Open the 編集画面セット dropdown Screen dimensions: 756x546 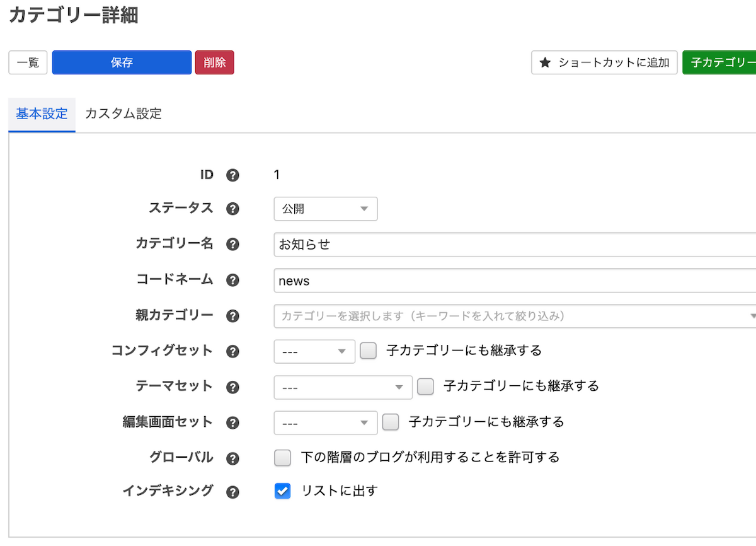(325, 423)
